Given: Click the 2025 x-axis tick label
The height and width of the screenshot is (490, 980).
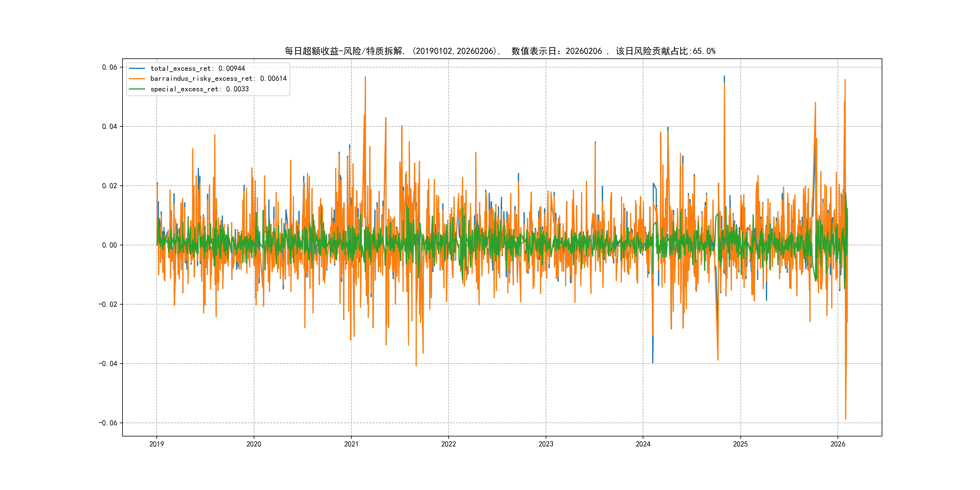Looking at the screenshot, I should pos(740,444).
